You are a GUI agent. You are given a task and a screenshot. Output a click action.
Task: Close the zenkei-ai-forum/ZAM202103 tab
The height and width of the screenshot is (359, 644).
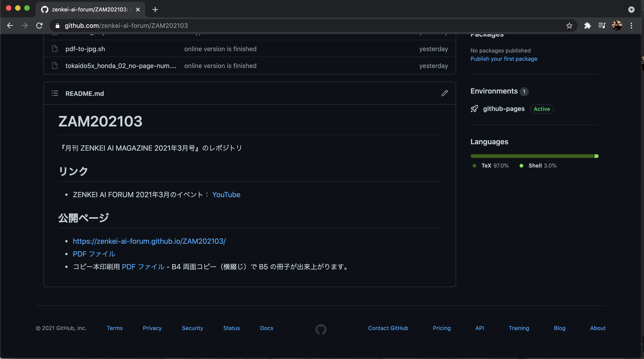coord(138,10)
